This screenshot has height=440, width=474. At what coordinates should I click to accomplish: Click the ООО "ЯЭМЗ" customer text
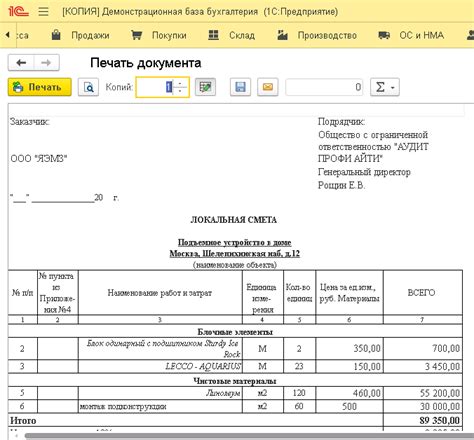click(x=39, y=159)
